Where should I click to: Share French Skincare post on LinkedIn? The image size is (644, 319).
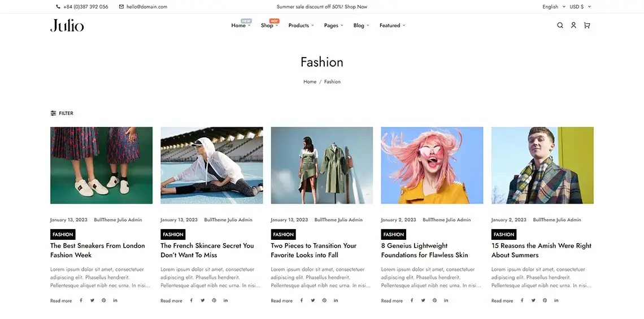[x=226, y=300]
